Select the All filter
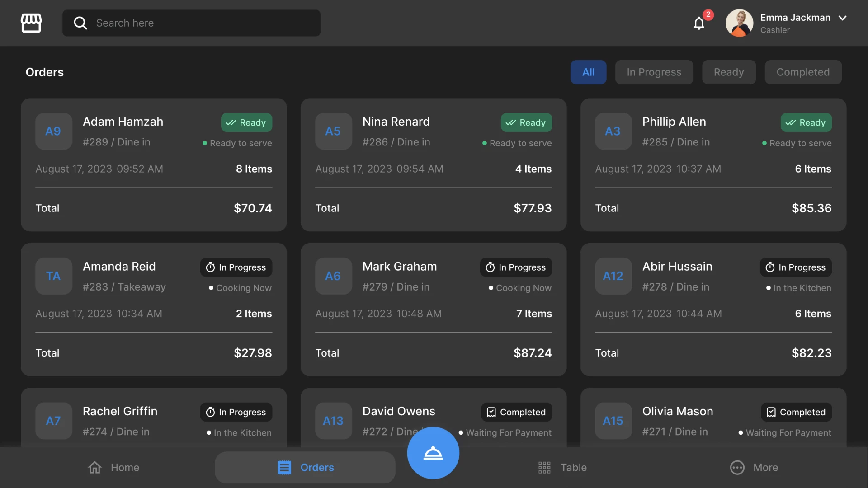868x488 pixels. click(588, 72)
